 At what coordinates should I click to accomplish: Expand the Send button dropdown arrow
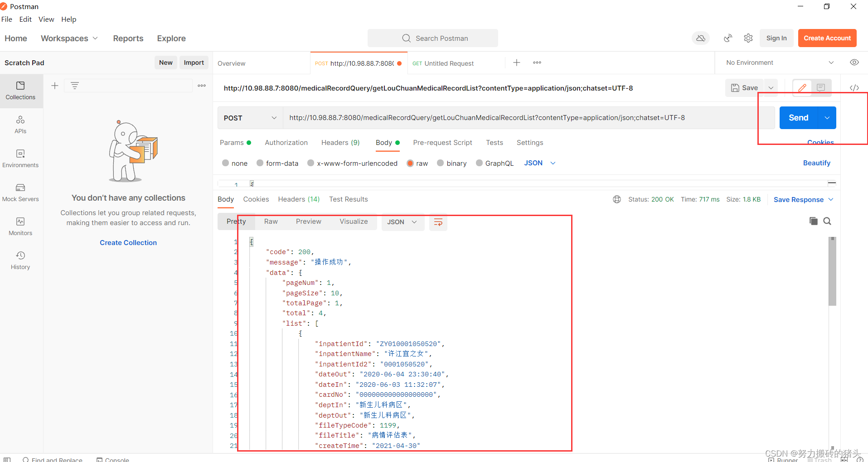tap(827, 118)
